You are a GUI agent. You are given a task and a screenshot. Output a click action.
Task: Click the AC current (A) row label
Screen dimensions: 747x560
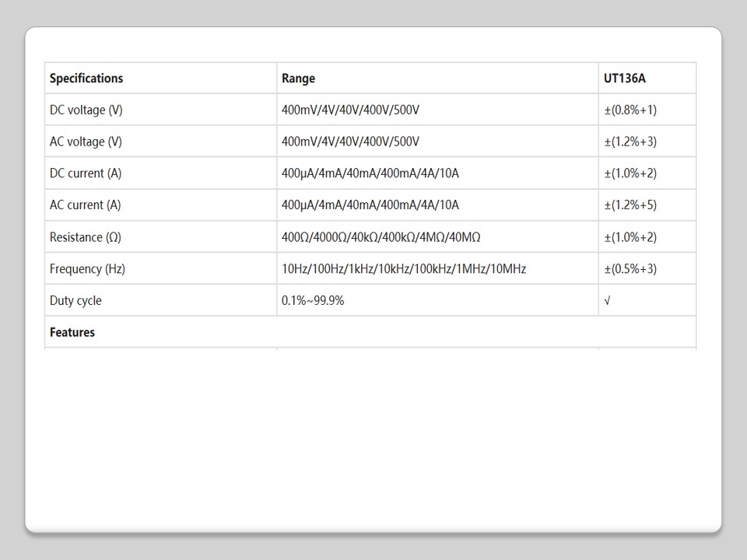pos(86,205)
